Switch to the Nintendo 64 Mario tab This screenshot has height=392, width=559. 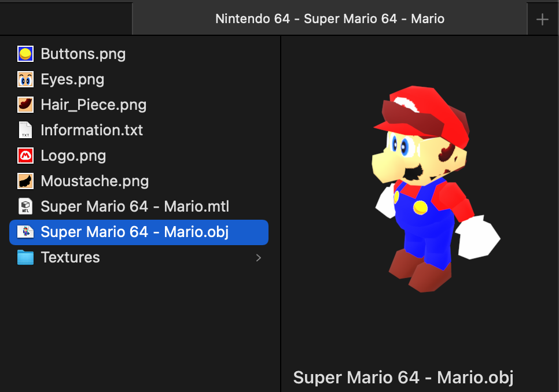(329, 19)
